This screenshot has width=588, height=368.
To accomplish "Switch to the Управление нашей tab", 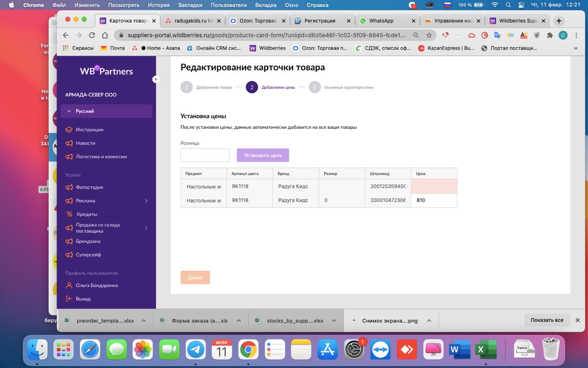I will coord(453,21).
